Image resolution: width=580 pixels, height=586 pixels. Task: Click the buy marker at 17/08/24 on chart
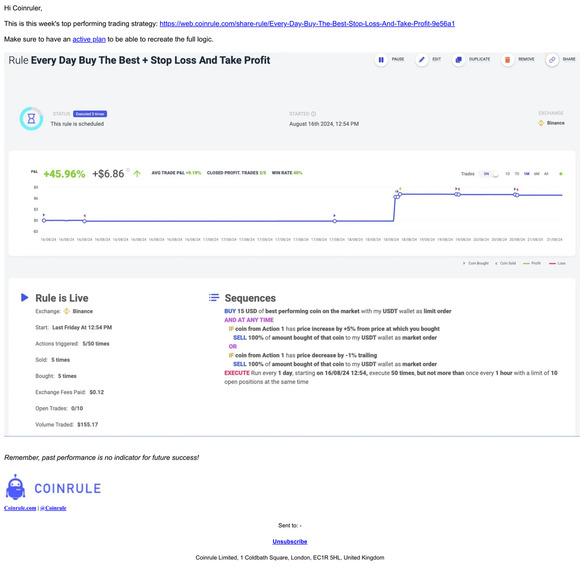[334, 221]
